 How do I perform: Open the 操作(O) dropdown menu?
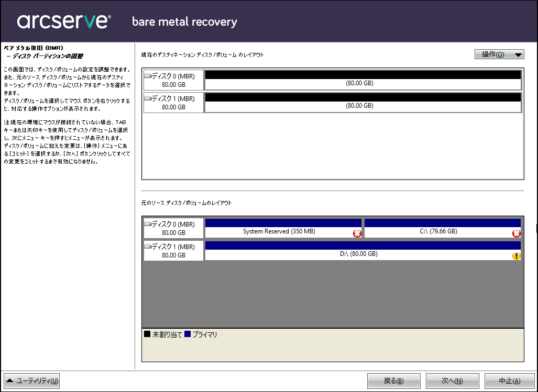click(x=499, y=54)
